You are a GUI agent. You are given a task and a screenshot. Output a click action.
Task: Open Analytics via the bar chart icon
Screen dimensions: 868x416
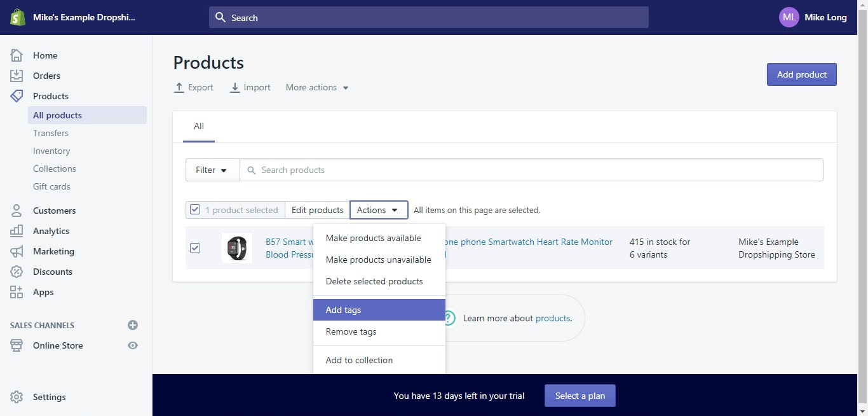(17, 231)
